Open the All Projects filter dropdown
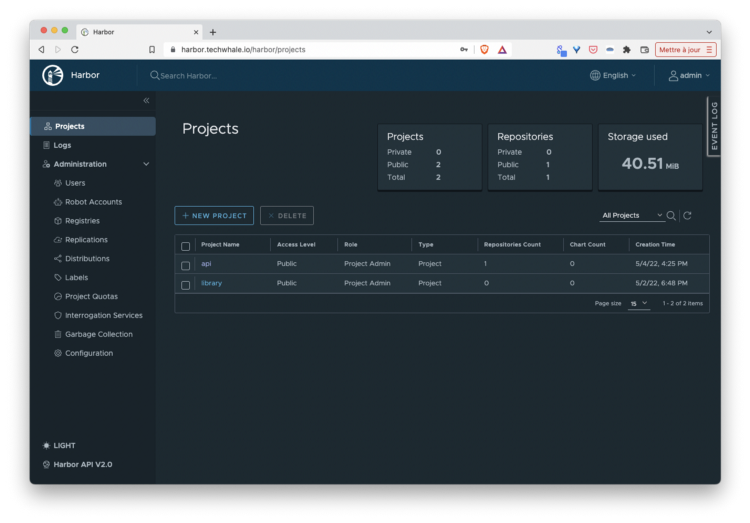This screenshot has width=750, height=523. click(632, 215)
